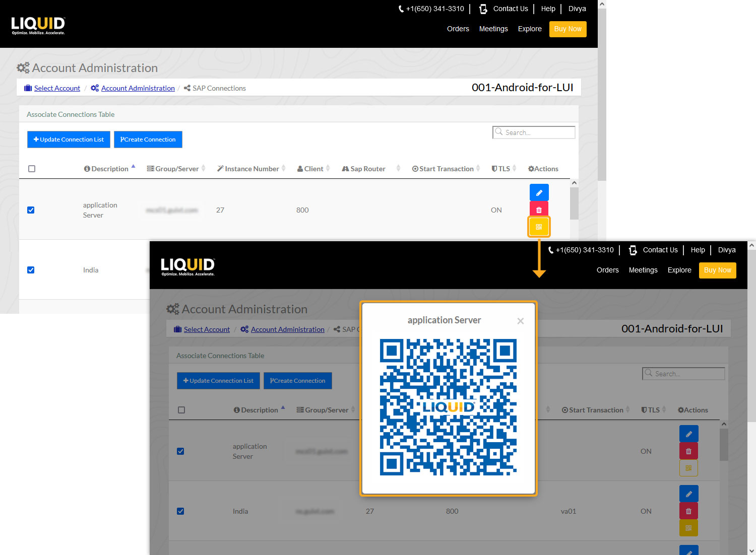Sort by Instance Number column
The width and height of the screenshot is (756, 555).
pos(251,169)
